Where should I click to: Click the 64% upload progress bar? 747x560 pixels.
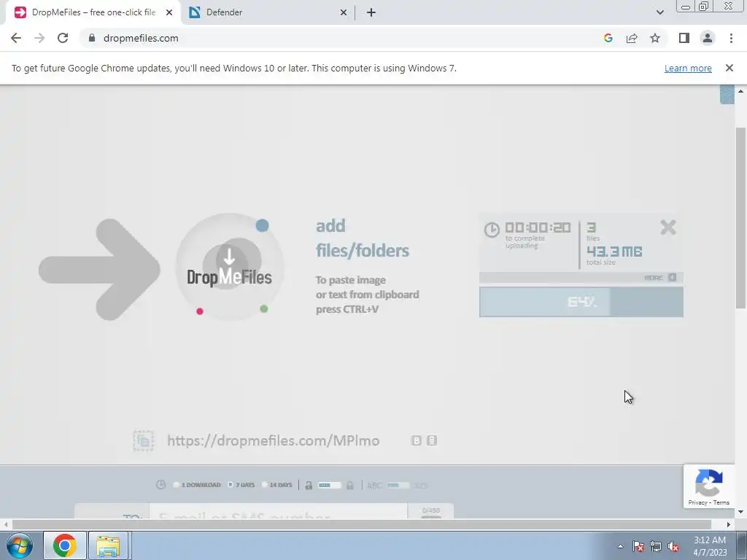tap(581, 302)
